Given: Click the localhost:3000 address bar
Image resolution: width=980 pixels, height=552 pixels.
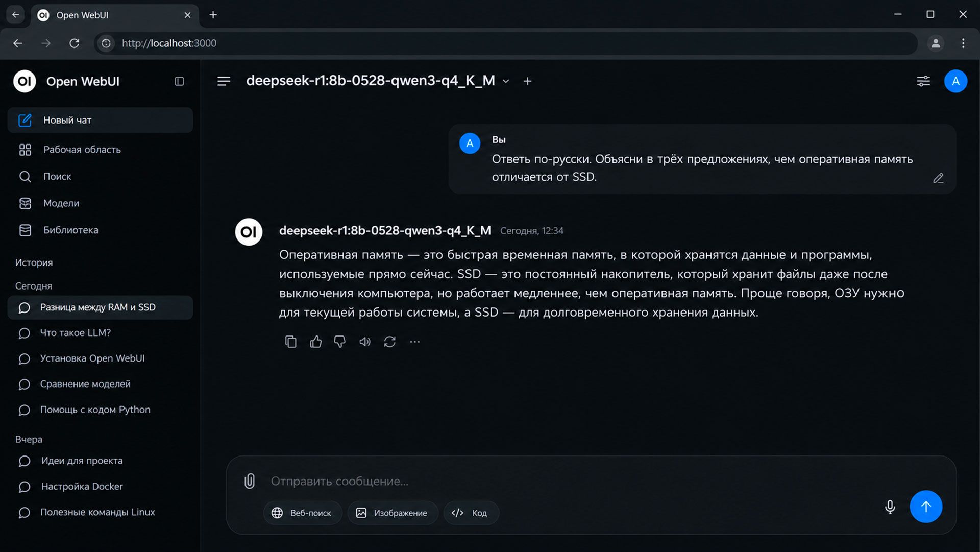Looking at the screenshot, I should tap(505, 43).
